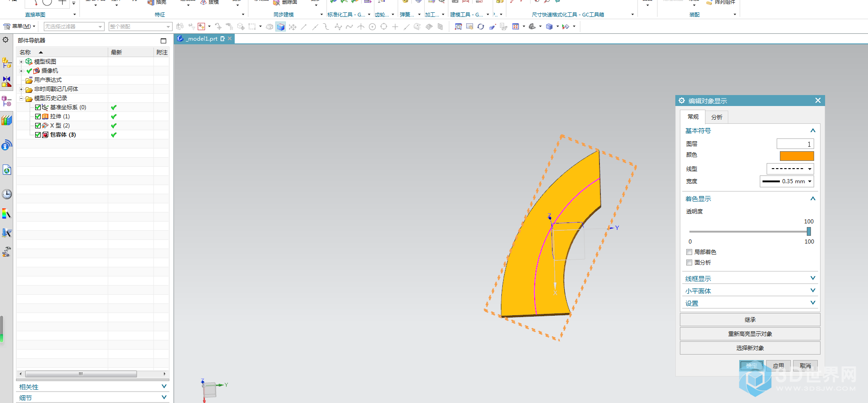The image size is (868, 403).
Task: Click the navigator settings gear icon
Action: pyautogui.click(x=5, y=40)
